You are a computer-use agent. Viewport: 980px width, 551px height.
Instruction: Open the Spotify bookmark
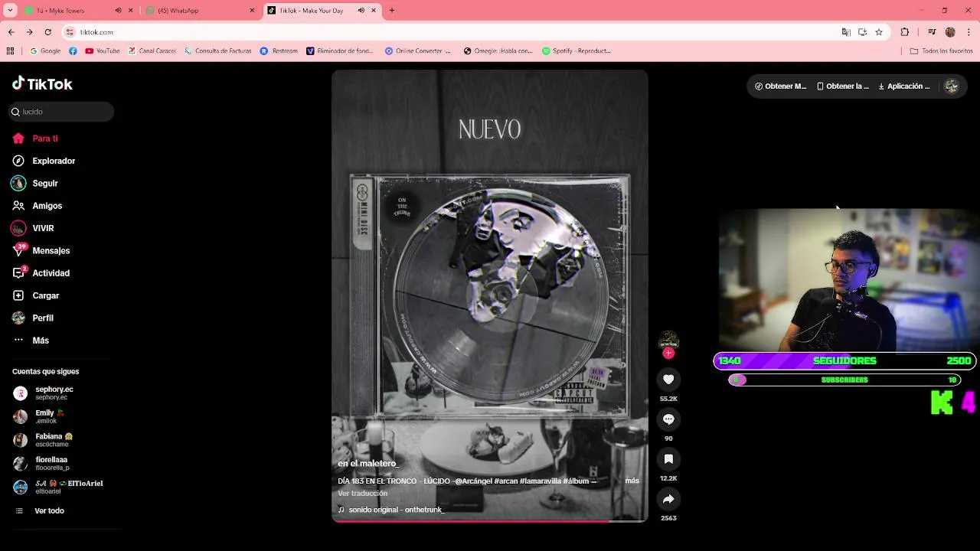click(577, 51)
